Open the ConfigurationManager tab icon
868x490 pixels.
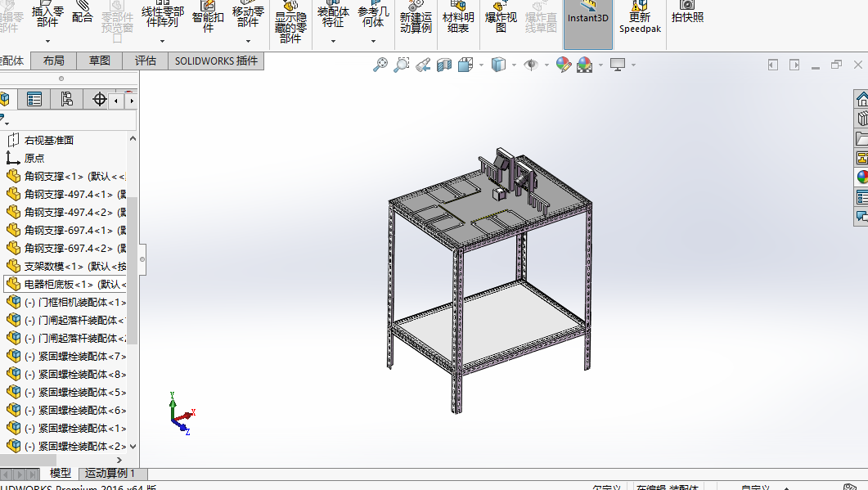67,100
